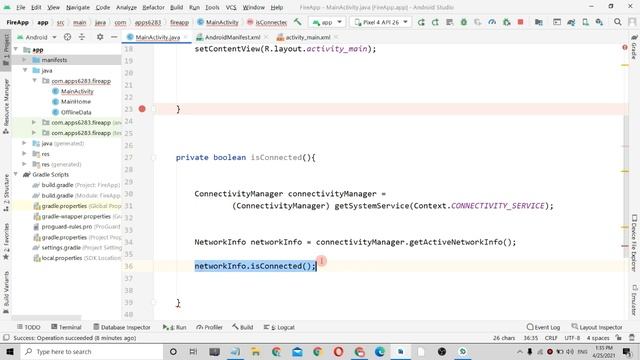
Task: Click the CRLF line separator status entry
Action: (x=551, y=338)
